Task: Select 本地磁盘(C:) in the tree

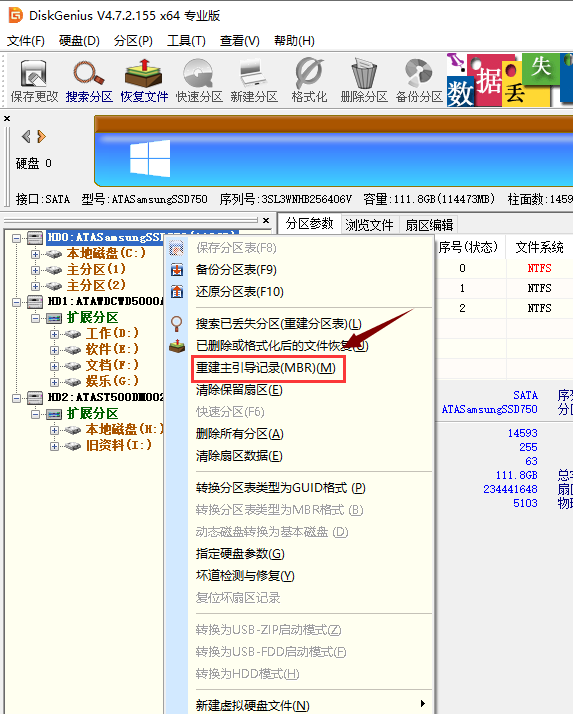Action: click(106, 253)
